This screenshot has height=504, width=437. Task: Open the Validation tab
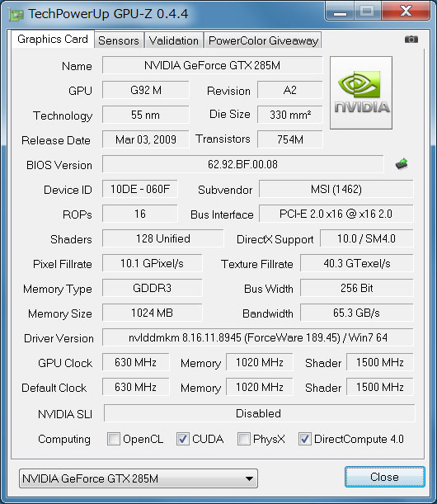(174, 40)
